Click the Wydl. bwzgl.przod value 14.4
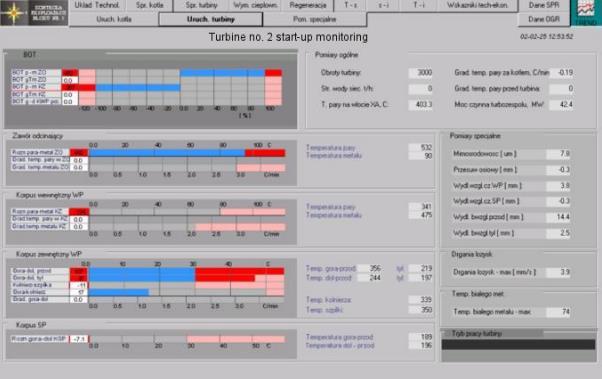 [558, 217]
